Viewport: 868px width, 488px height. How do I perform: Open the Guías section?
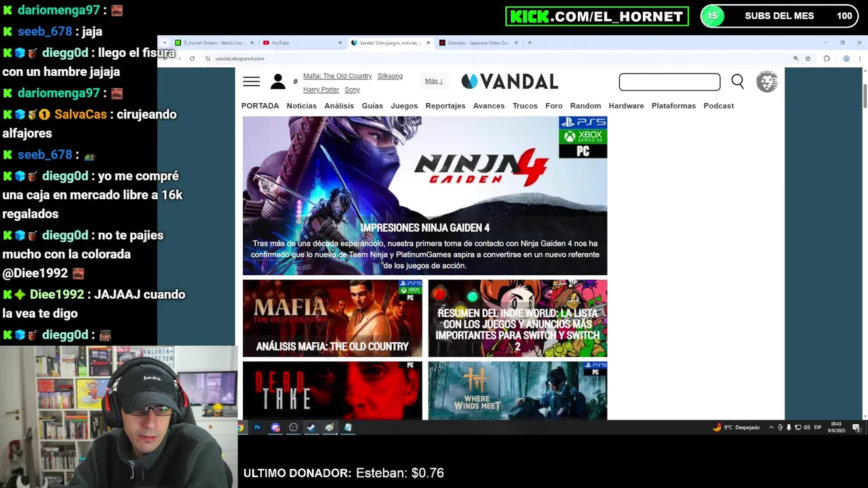click(x=372, y=106)
